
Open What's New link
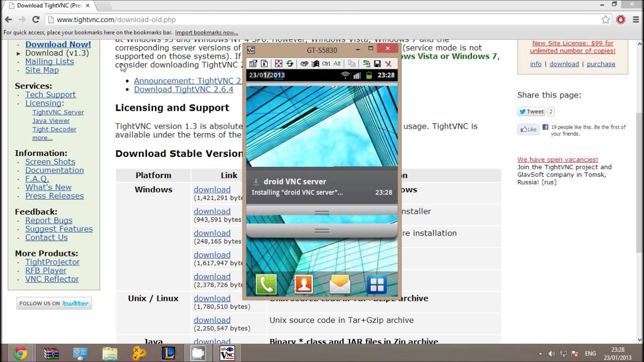49,188
